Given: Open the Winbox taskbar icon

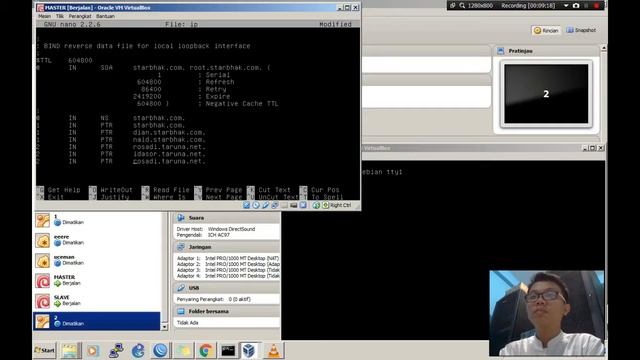Looking at the screenshot, I should click(x=160, y=351).
